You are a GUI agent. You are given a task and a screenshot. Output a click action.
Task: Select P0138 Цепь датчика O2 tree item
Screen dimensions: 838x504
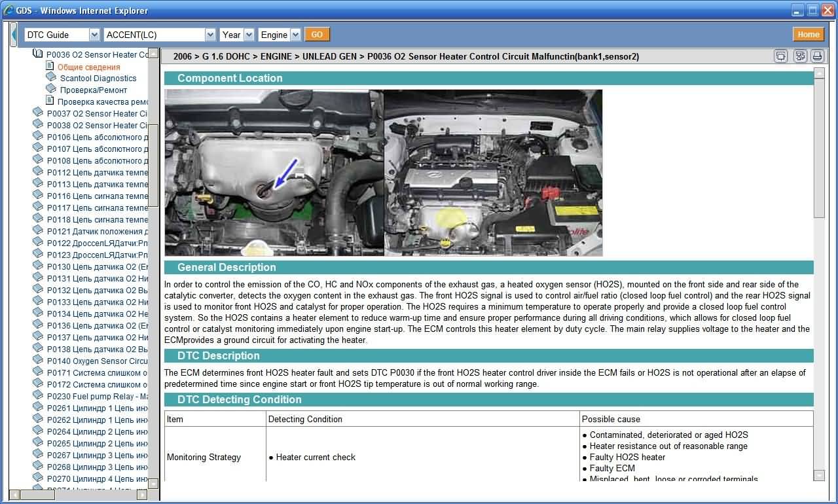(x=98, y=350)
